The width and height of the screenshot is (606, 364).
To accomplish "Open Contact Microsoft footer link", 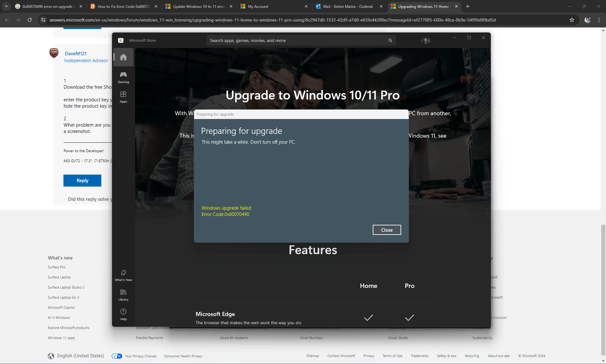I will tap(341, 356).
